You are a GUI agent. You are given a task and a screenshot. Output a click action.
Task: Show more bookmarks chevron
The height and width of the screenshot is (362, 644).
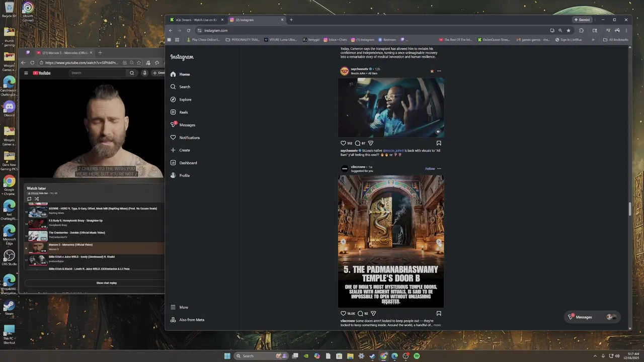click(593, 40)
